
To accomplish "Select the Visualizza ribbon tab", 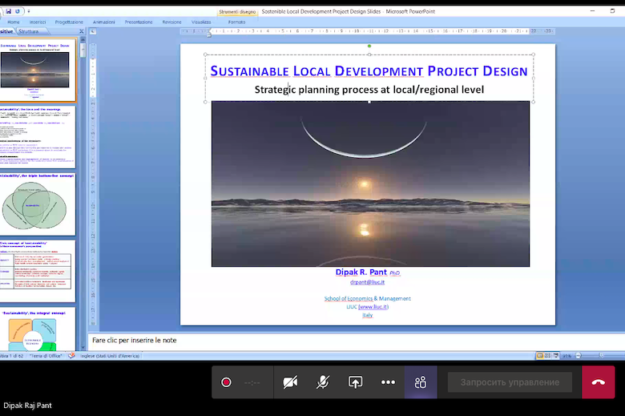I will pyautogui.click(x=201, y=21).
